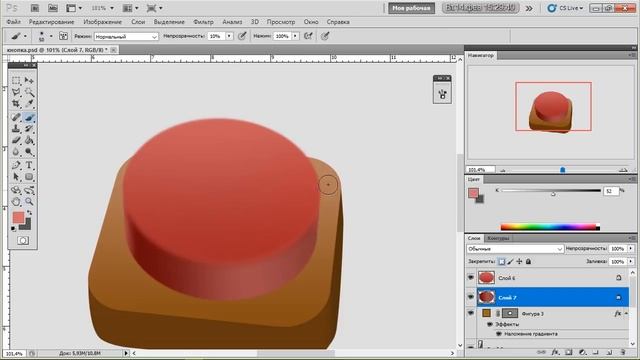The height and width of the screenshot is (360, 640).
Task: Select the Blur tool
Action: click(16, 152)
